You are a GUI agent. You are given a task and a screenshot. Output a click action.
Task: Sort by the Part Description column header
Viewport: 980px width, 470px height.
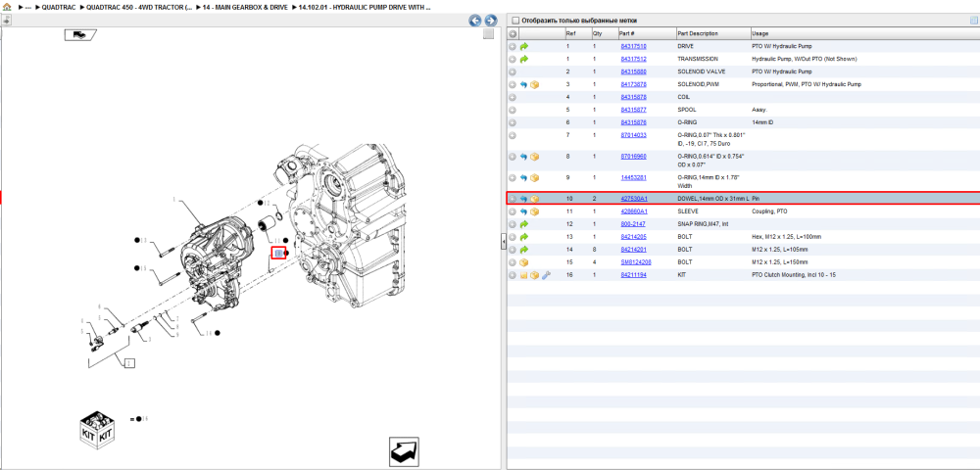coord(698,33)
